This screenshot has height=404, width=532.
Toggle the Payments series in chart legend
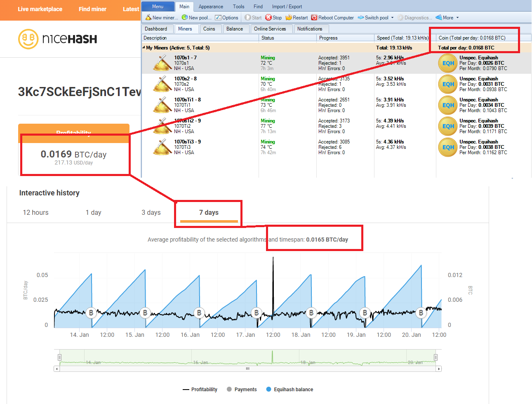click(x=242, y=390)
